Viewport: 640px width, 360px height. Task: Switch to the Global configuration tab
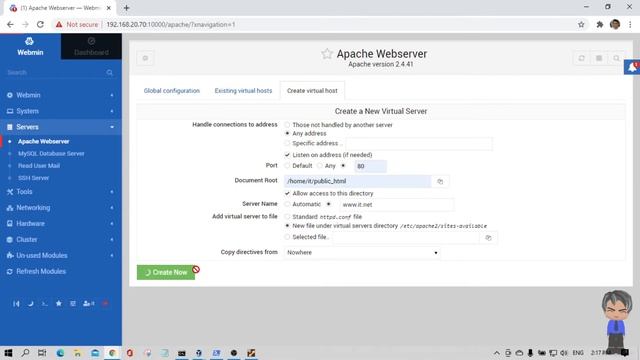172,91
